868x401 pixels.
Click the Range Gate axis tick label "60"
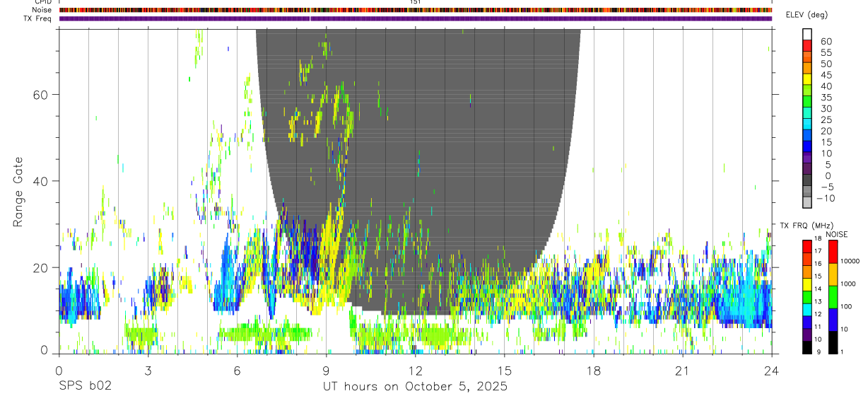[42, 94]
